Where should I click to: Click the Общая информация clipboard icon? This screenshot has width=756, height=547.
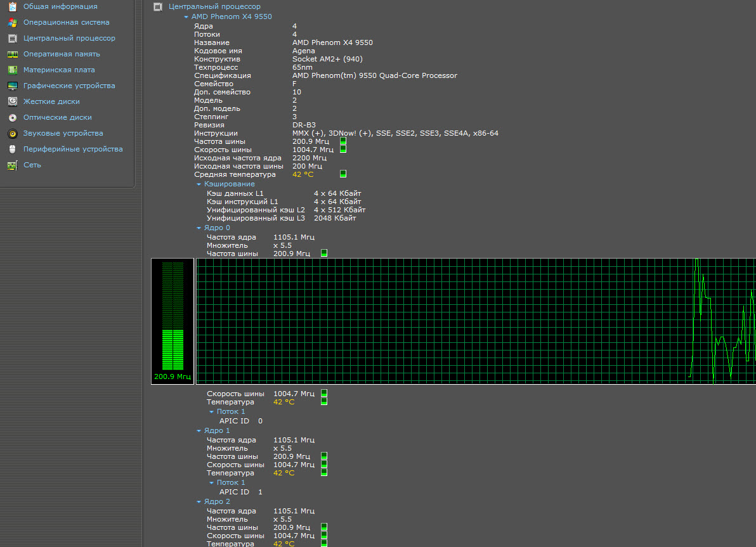12,6
